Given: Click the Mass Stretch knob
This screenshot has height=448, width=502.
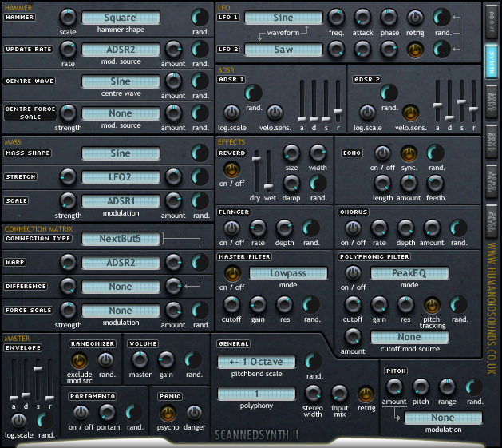Looking at the screenshot, I should point(68,177).
